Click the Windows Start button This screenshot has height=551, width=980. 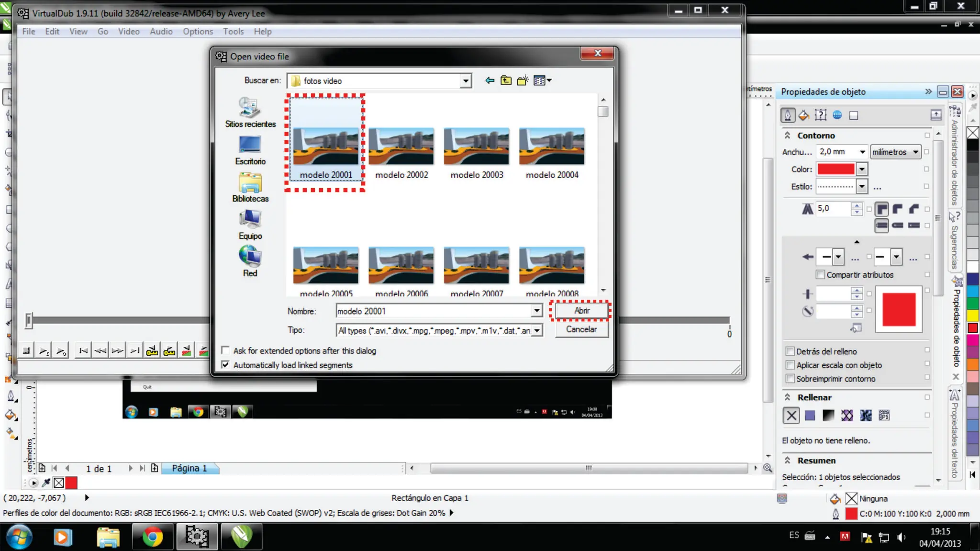(19, 537)
